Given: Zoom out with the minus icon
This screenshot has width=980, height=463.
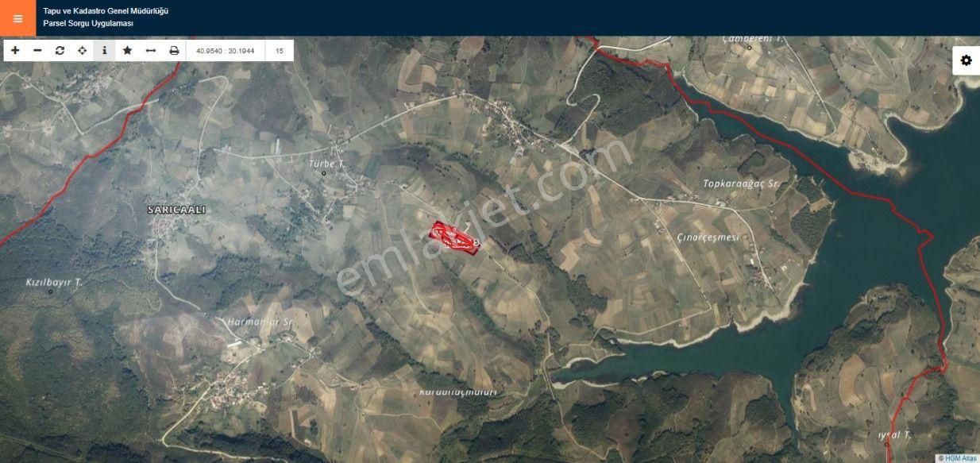Looking at the screenshot, I should (37, 50).
